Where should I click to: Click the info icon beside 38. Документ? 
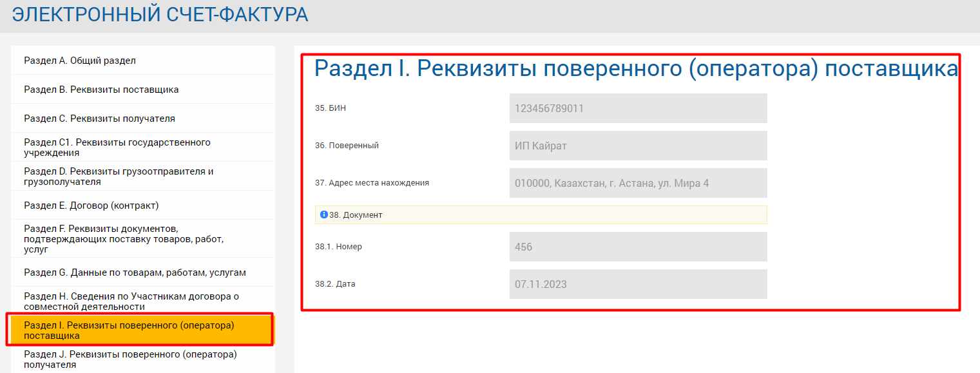[324, 215]
